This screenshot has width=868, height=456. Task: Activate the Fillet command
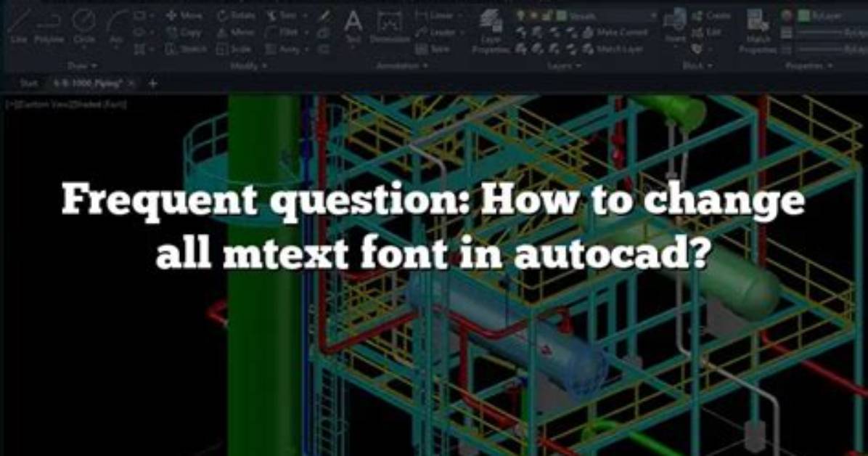[282, 33]
